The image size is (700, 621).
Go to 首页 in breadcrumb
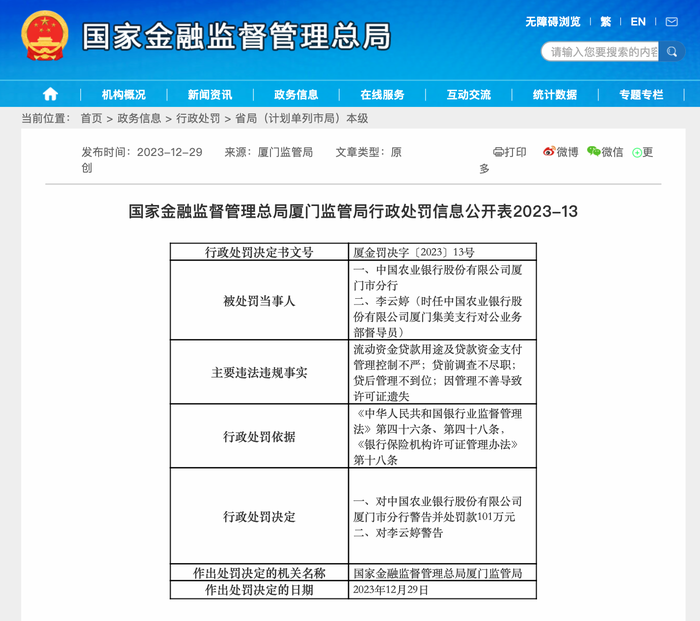point(92,118)
